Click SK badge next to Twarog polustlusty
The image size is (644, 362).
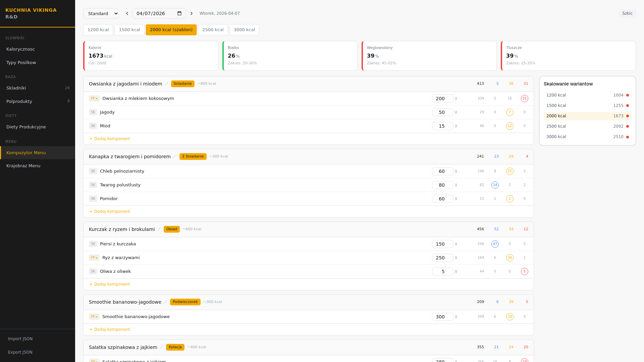93,185
